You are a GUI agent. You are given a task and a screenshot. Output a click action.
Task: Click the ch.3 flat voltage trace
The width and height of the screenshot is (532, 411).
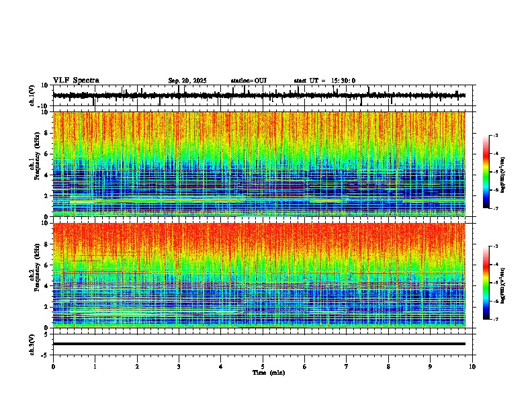click(259, 344)
